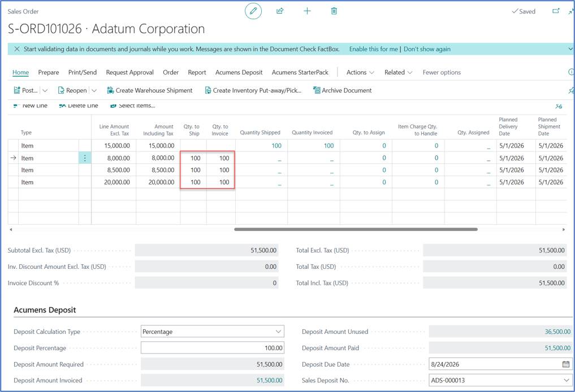Open the Order tab
The width and height of the screenshot is (575, 392).
tap(171, 72)
